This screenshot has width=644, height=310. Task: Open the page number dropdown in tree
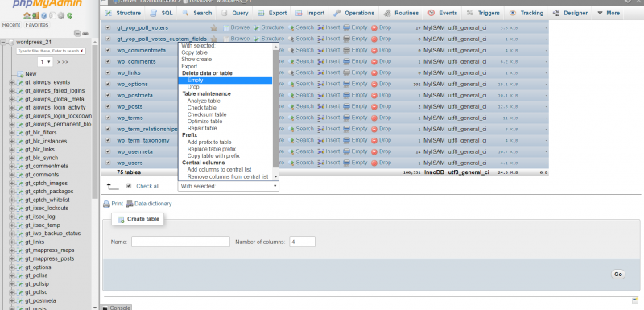pos(45,62)
